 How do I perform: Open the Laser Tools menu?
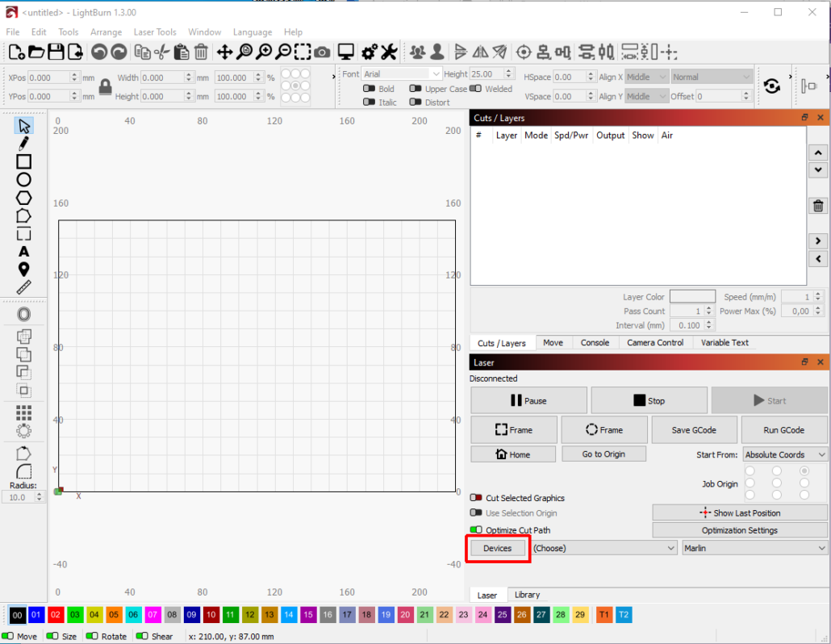tap(155, 32)
